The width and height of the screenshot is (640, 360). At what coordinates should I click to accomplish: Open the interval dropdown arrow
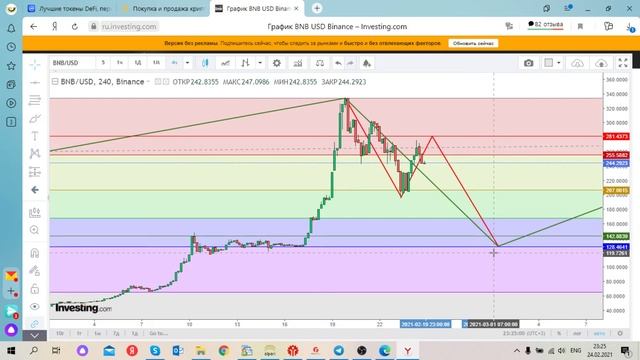[x=187, y=63]
